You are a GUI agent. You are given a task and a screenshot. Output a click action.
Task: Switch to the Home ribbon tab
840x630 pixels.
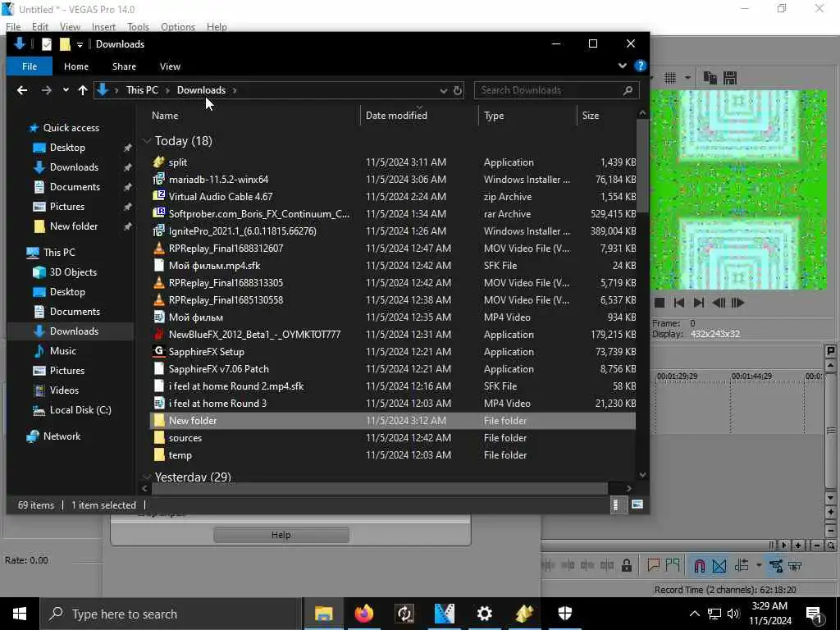tap(76, 66)
